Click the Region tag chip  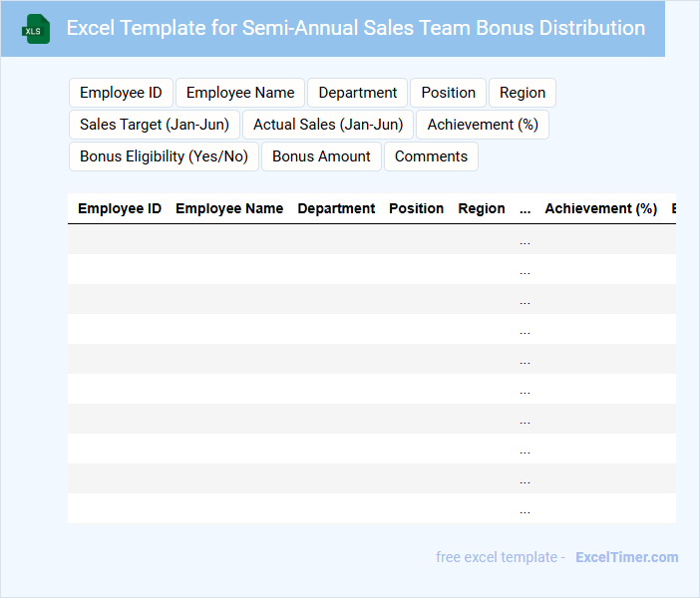[x=523, y=93]
